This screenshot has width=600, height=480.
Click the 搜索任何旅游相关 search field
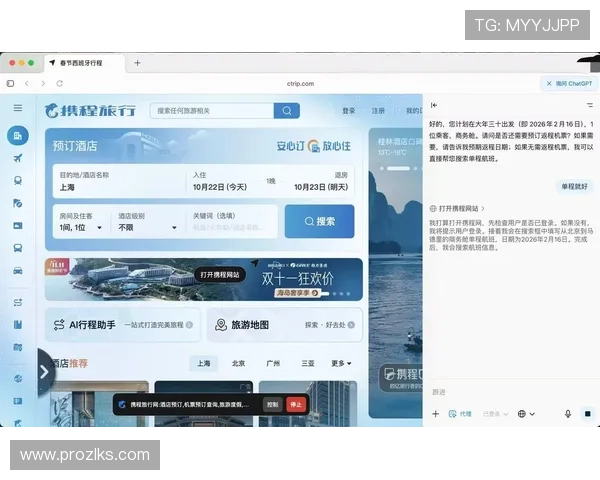(x=212, y=111)
